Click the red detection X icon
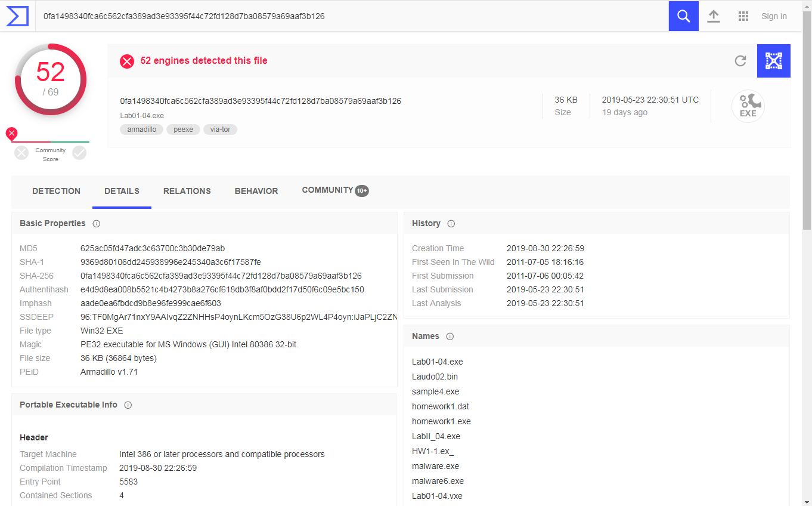This screenshot has width=812, height=506. pyautogui.click(x=127, y=61)
